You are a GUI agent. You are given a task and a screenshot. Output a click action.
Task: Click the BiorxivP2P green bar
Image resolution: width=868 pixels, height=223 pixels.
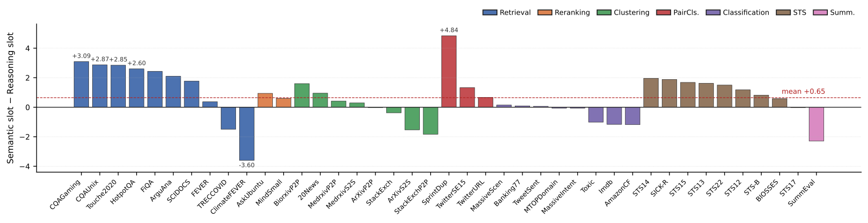[302, 95]
